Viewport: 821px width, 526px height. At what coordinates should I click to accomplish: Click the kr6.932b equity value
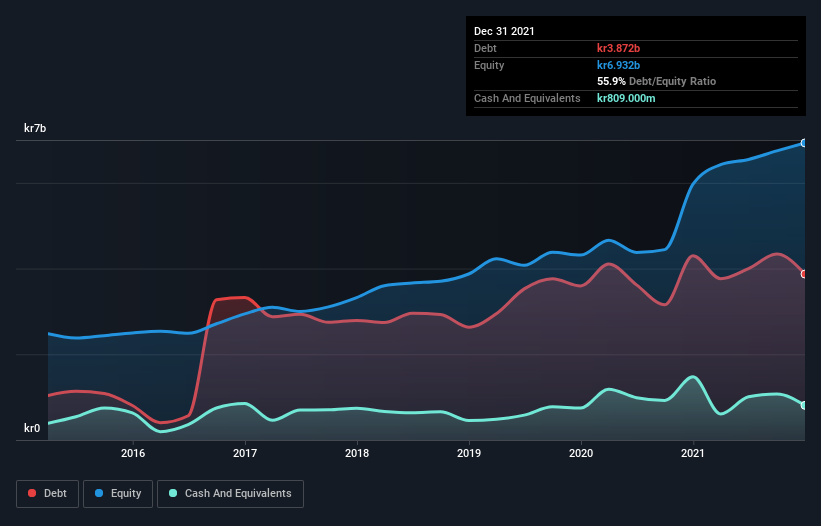[x=618, y=65]
